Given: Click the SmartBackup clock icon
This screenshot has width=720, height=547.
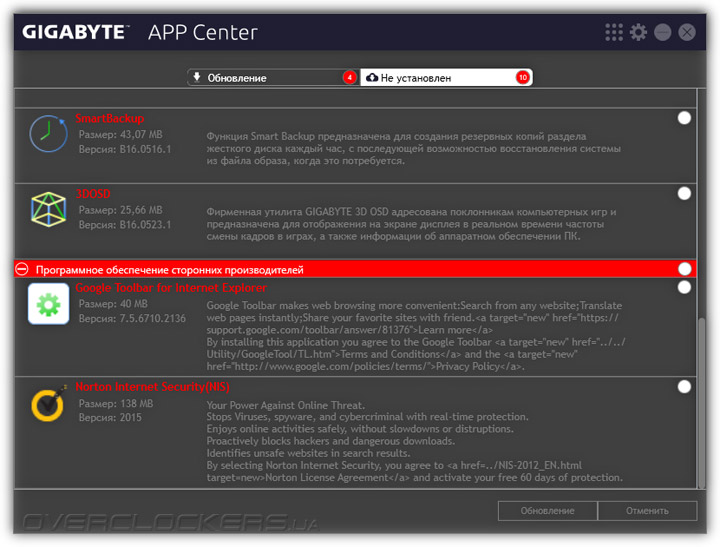Looking at the screenshot, I should pos(48,134).
